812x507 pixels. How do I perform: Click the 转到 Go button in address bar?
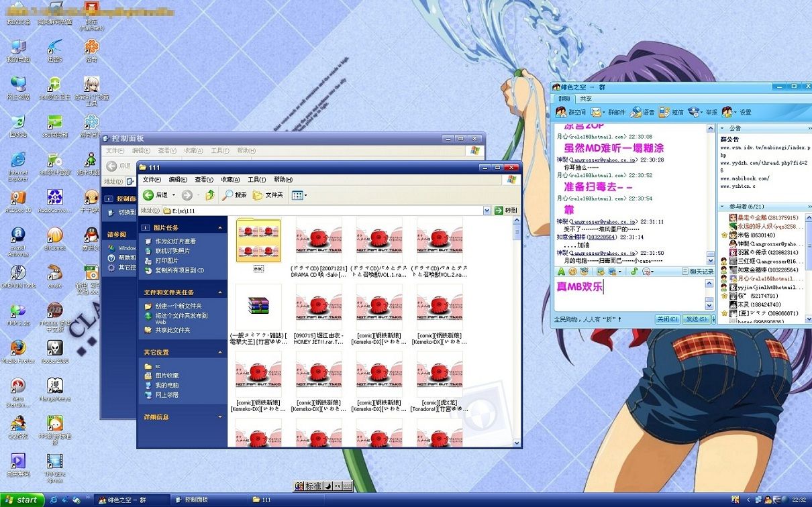[506, 211]
